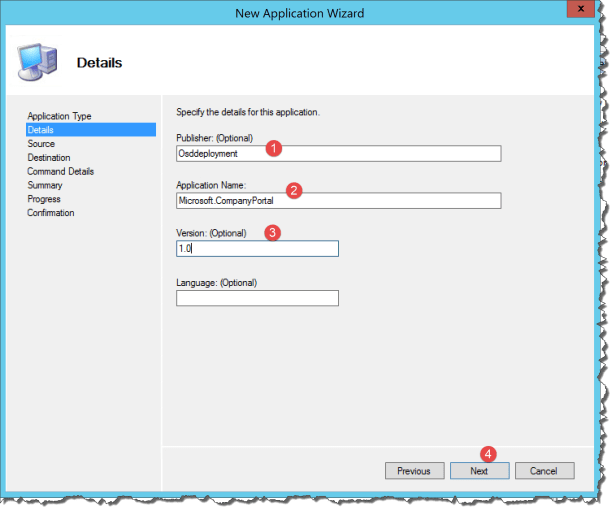Open the Summary step
The width and height of the screenshot is (616, 513).
[x=45, y=185]
